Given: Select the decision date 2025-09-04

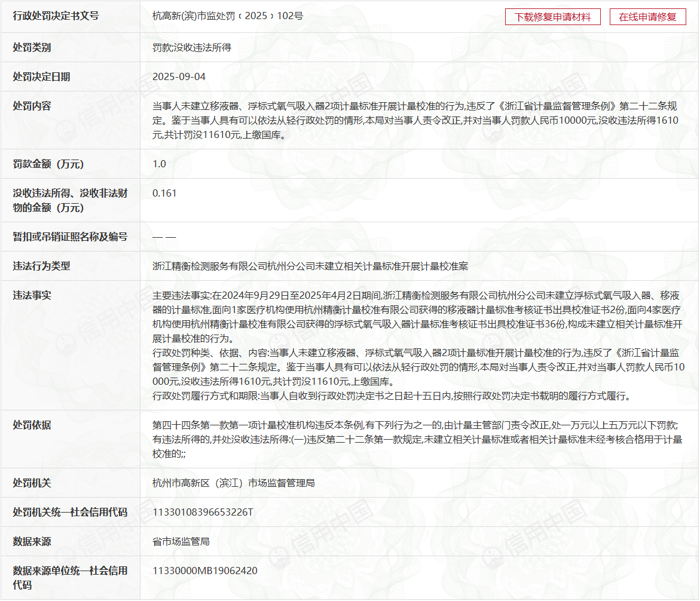Looking at the screenshot, I should pyautogui.click(x=179, y=77).
